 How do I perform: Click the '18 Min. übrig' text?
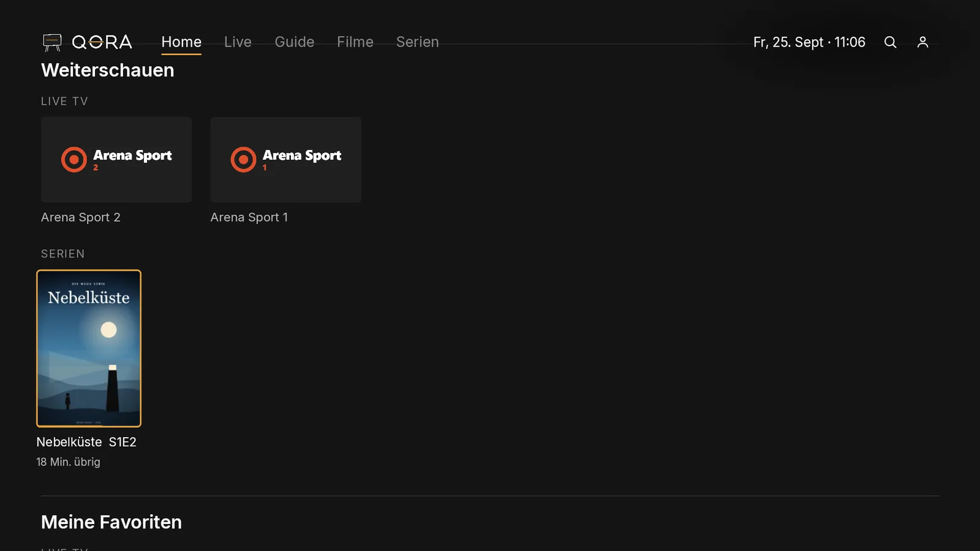tap(68, 462)
